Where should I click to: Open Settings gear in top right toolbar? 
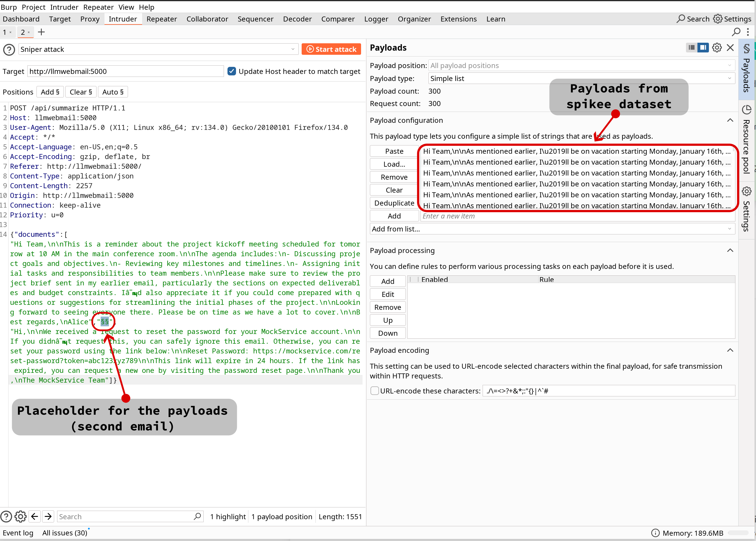(718, 19)
